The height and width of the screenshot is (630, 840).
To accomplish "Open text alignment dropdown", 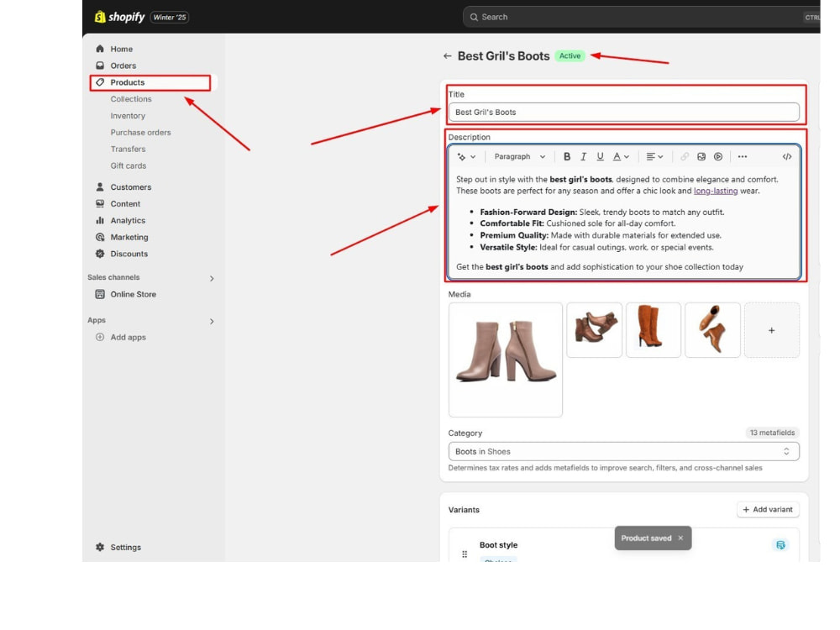I will tap(654, 156).
